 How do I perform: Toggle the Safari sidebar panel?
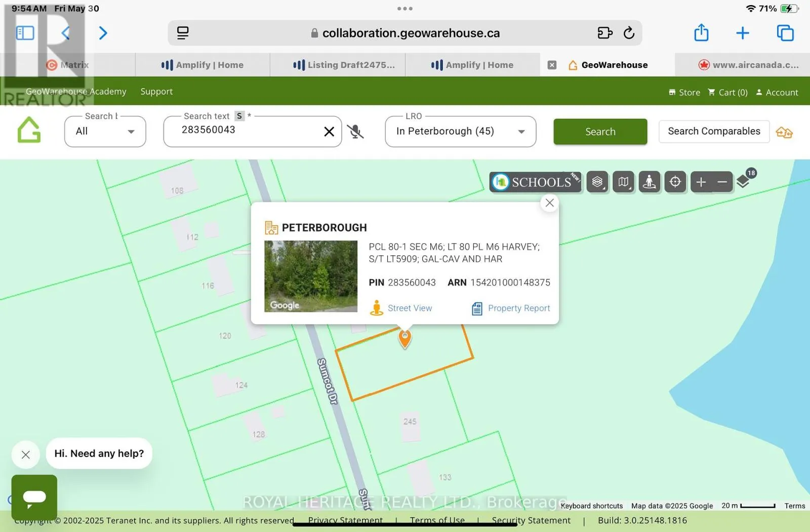[x=25, y=33]
